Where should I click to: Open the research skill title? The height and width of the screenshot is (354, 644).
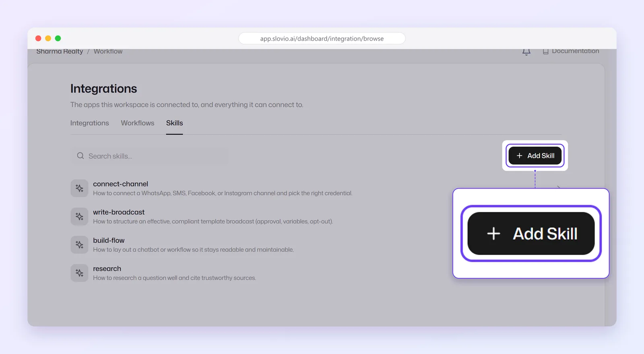click(x=107, y=269)
